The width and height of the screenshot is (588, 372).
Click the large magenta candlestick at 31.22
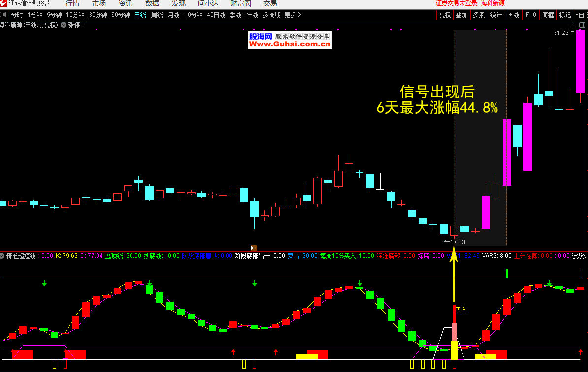click(580, 62)
